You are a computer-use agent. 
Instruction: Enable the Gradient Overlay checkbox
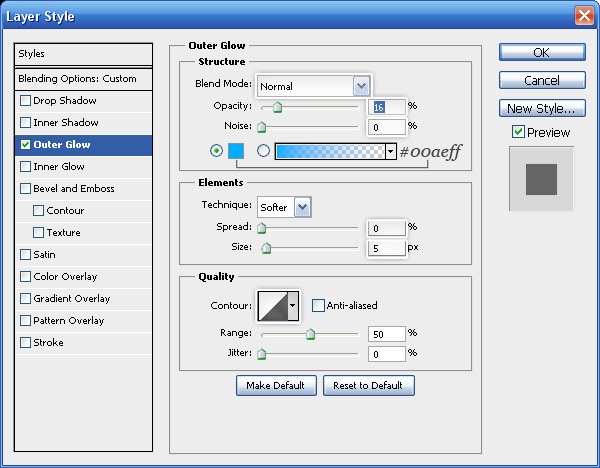coord(26,298)
